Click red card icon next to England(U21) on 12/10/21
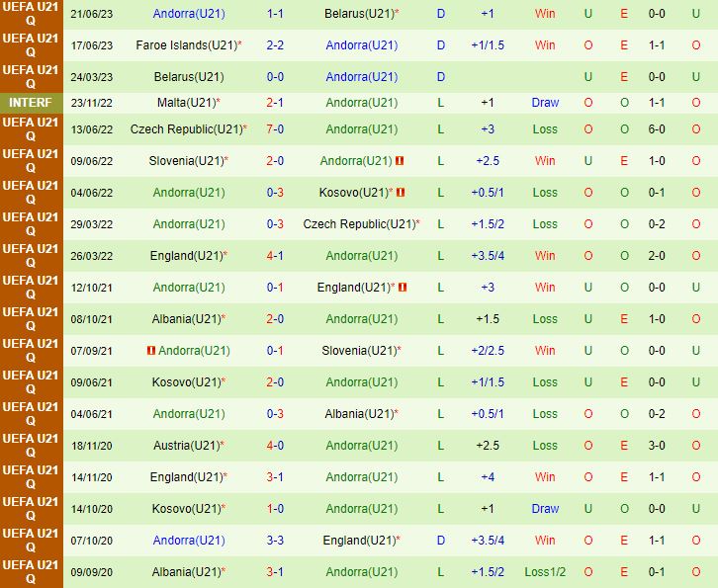The width and height of the screenshot is (718, 588). point(403,288)
